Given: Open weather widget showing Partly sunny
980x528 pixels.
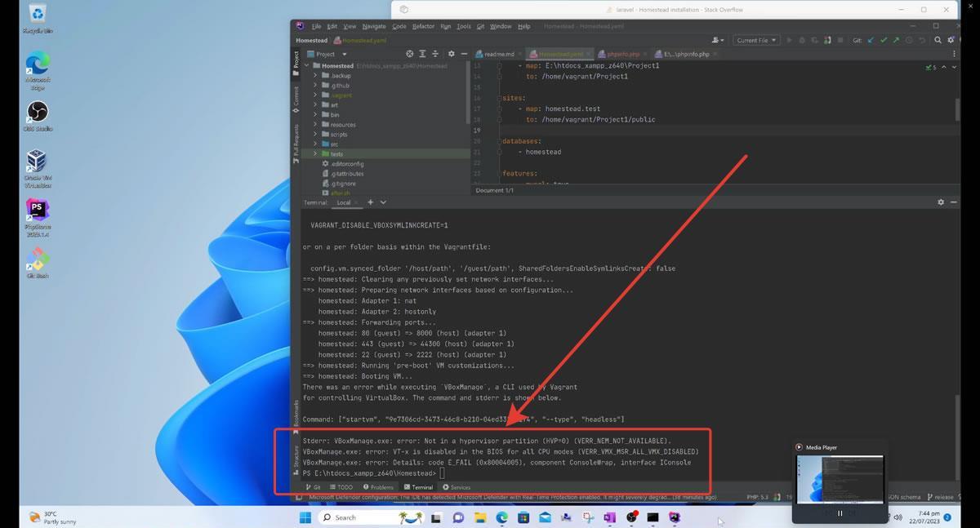Looking at the screenshot, I should (x=51, y=517).
